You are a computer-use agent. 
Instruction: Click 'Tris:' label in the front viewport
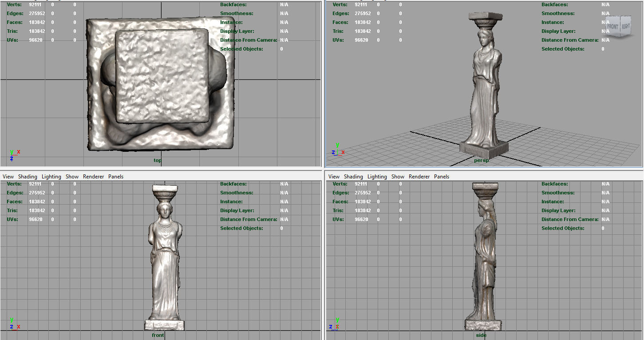12,210
